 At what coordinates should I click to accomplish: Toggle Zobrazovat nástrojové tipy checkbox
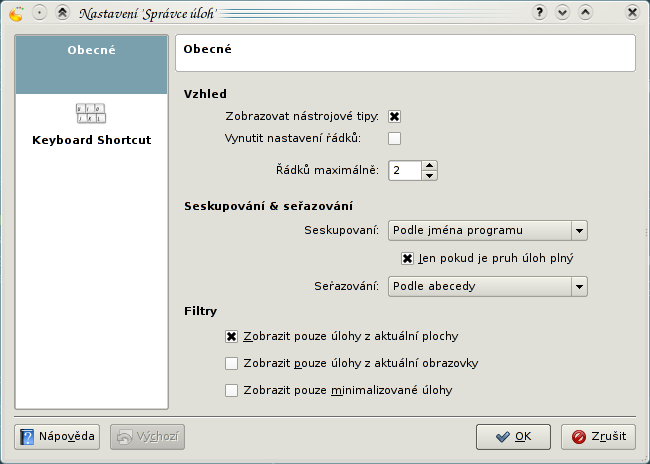tap(394, 117)
